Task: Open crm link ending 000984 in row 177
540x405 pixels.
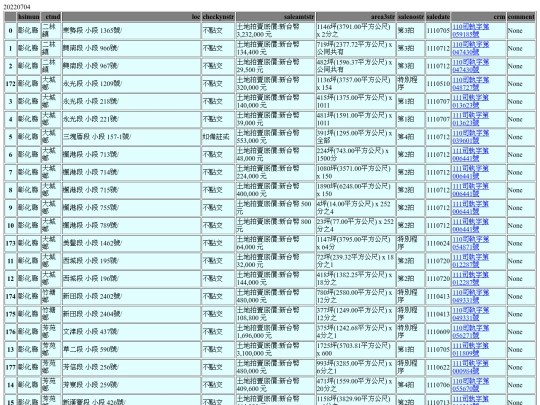Action: tap(470, 367)
